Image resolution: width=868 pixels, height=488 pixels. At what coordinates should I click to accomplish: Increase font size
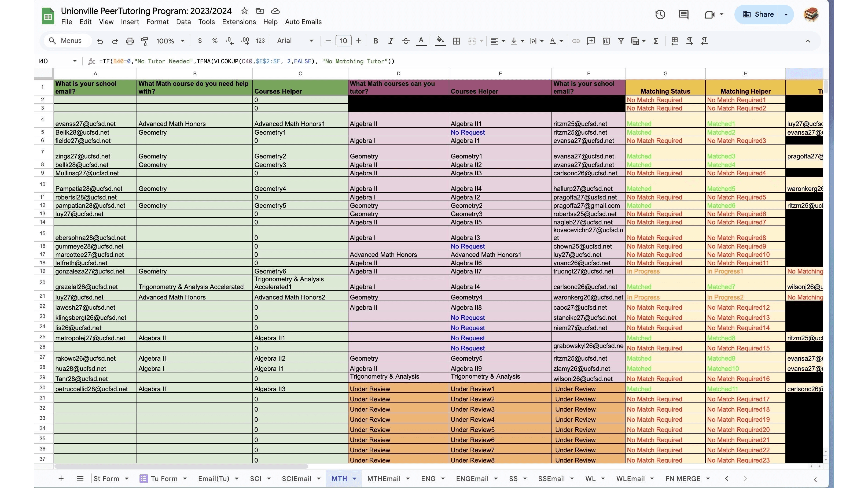coord(359,41)
